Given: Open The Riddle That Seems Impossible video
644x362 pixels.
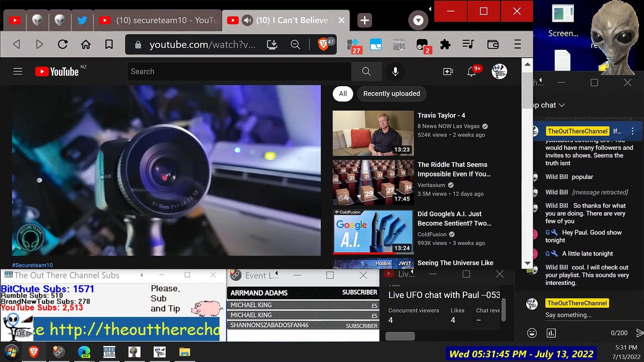Looking at the screenshot, I should click(454, 169).
